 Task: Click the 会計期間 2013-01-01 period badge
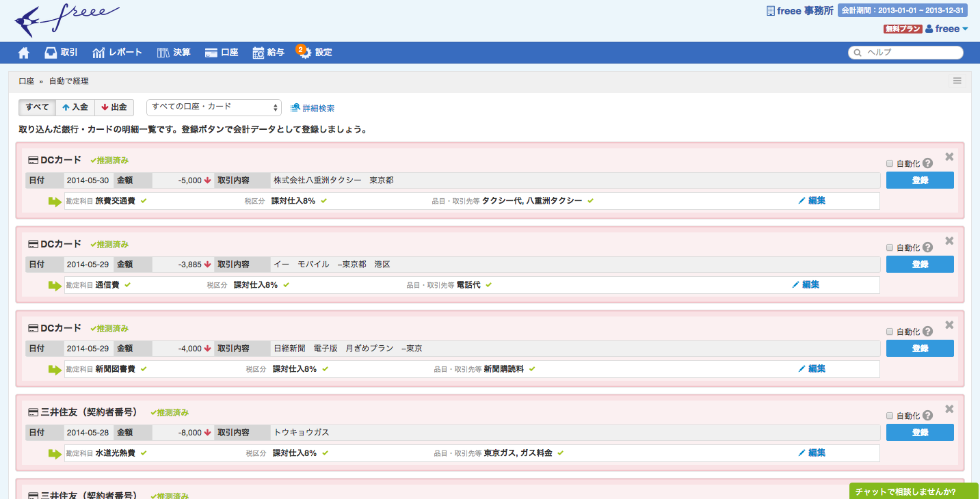pos(902,11)
